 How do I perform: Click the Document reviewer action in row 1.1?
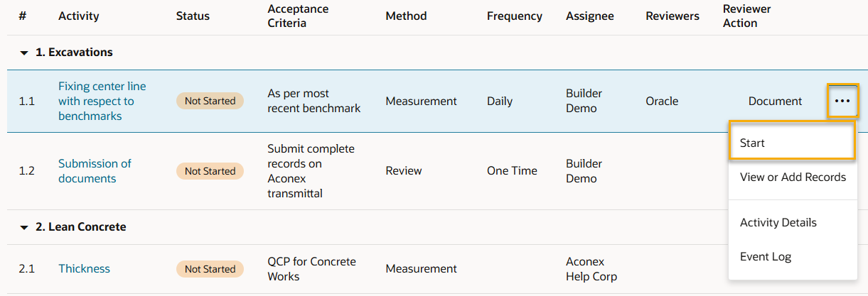pyautogui.click(x=775, y=101)
